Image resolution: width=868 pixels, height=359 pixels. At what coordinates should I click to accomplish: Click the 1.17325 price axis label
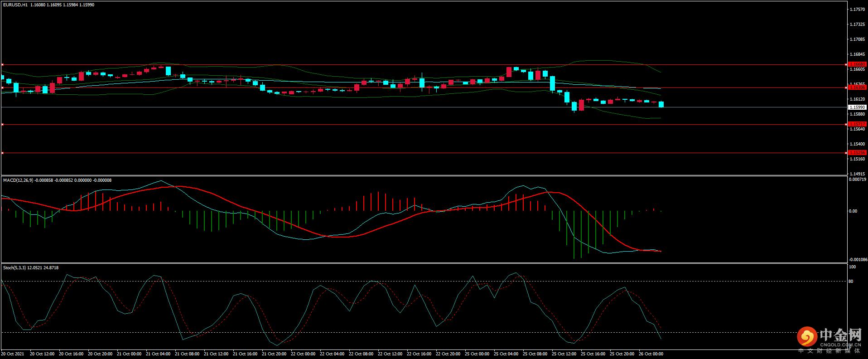coord(857,24)
